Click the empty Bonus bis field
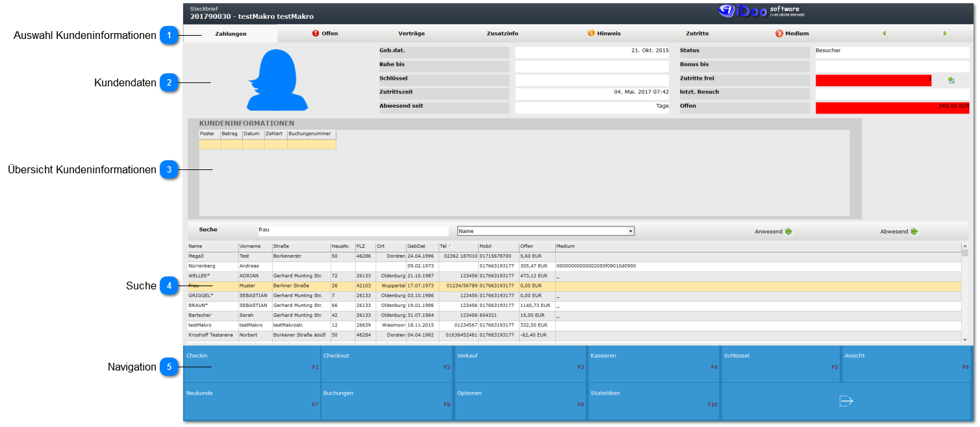980x427 pixels. click(892, 66)
